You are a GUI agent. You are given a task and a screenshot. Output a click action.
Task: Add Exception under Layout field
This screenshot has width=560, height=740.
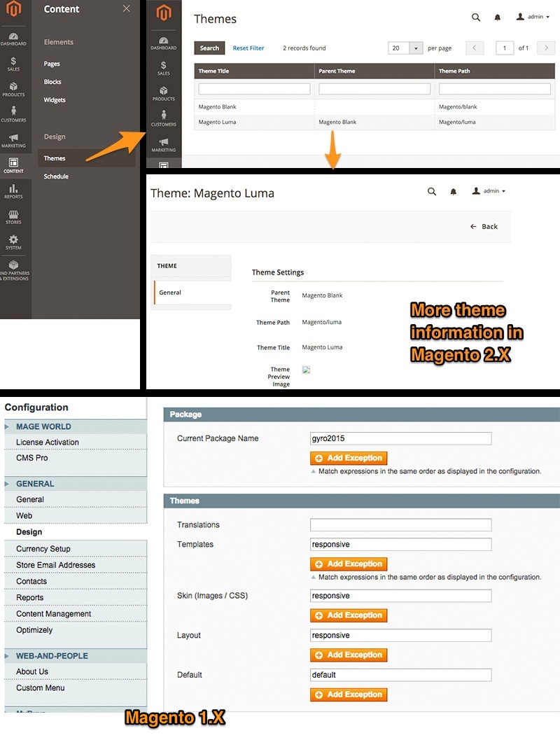(x=349, y=655)
